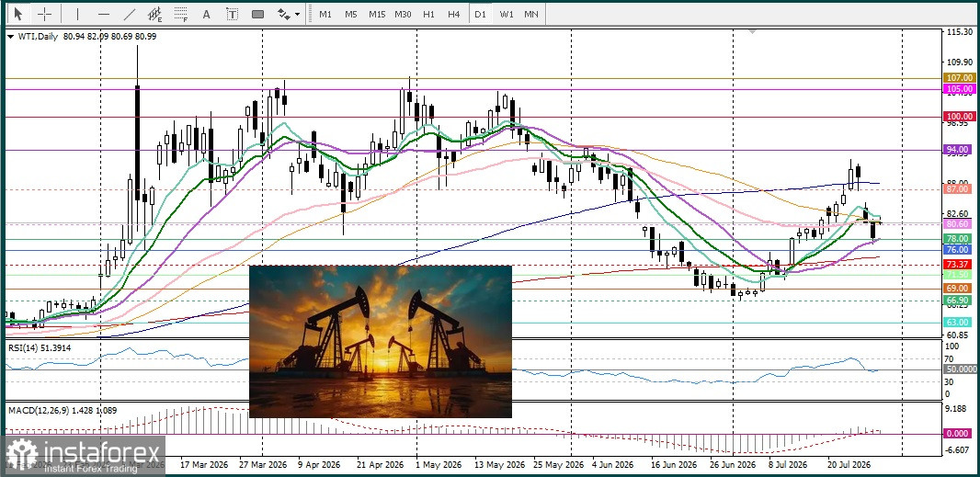980x477 pixels.
Task: Select the vertical line drawing tool
Action: tap(77, 14)
